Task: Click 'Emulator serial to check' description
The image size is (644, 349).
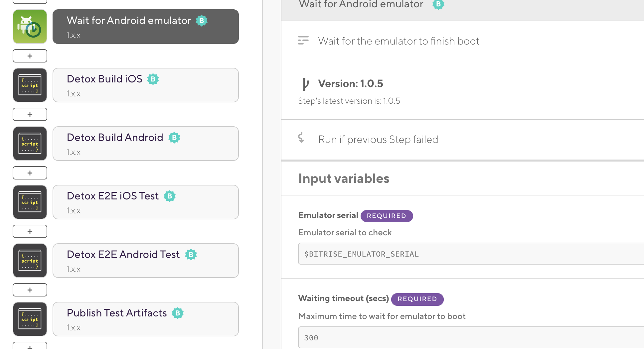Action: (345, 232)
